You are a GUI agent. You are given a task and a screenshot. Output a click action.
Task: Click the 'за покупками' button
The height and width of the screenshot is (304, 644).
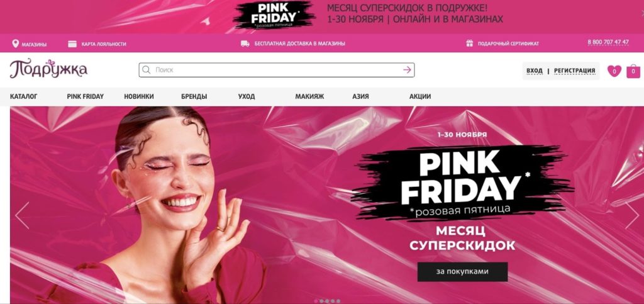462,271
